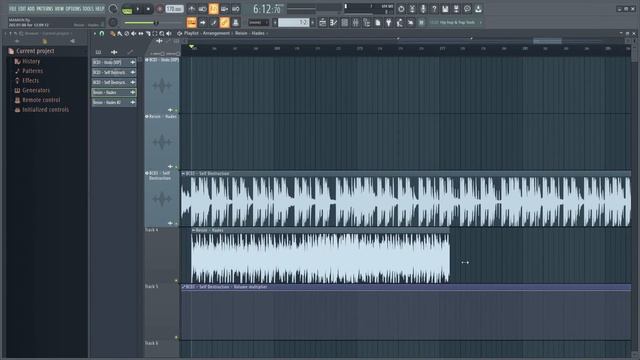640x360 pixels.
Task: Click the play button
Action: coord(138,9)
